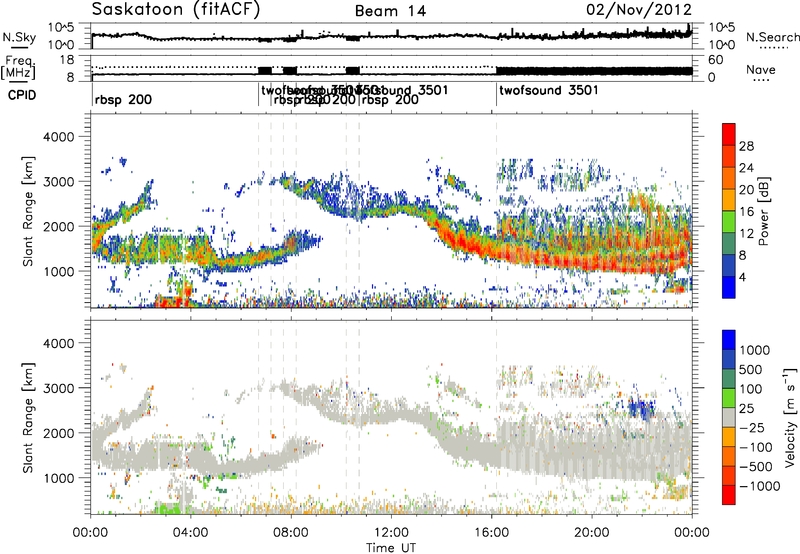Select the "100" tick on the velocity colorbar
The image size is (800, 554).
tap(751, 389)
